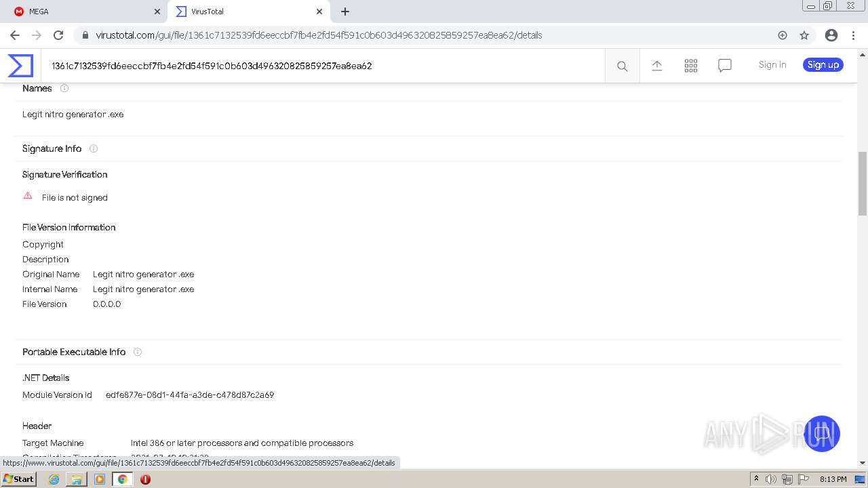Screen dimensions: 868x488
Task: Click the scrollbar up arrow
Action: click(863, 54)
